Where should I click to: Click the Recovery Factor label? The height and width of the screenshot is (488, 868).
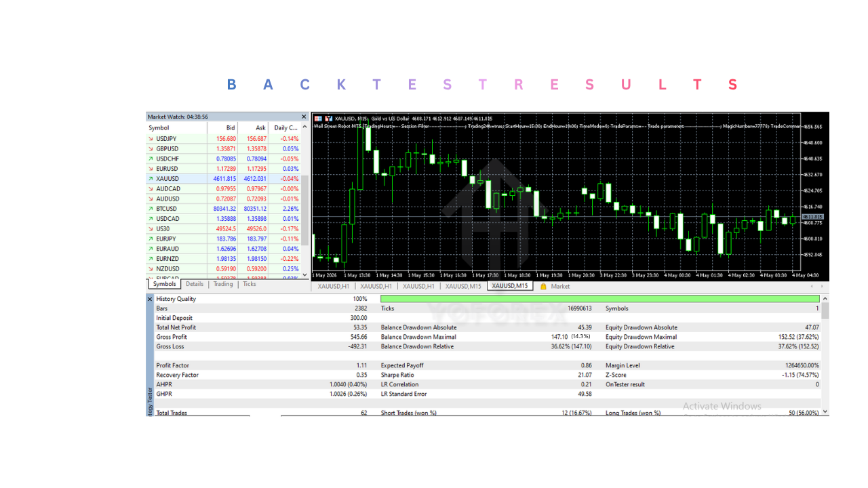178,375
